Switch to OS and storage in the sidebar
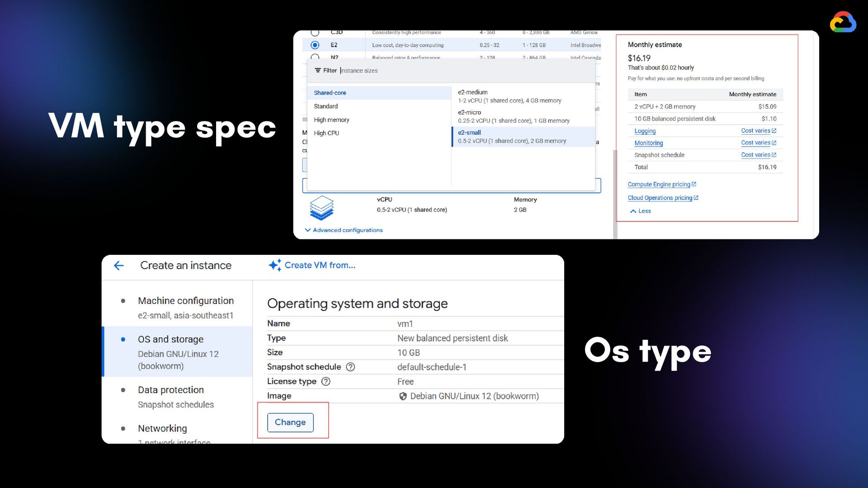The width and height of the screenshot is (868, 488). point(170,339)
